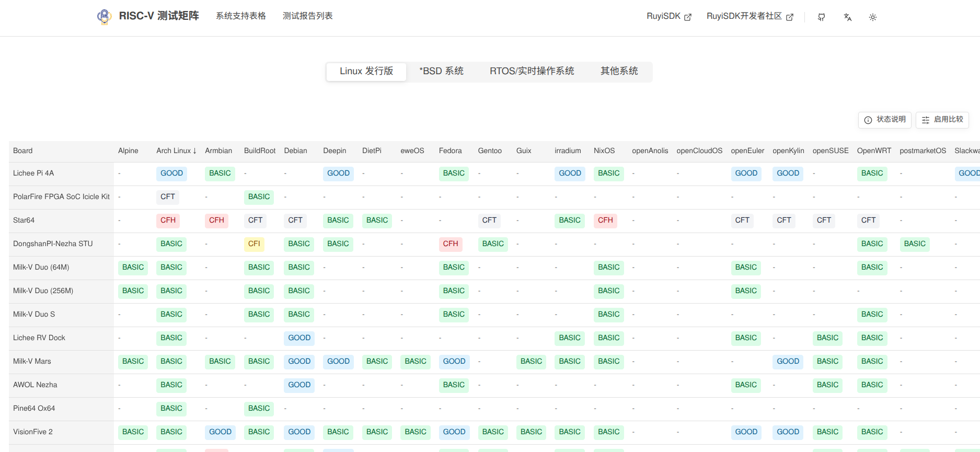This screenshot has width=980, height=452.
Task: Click CFH badge for DongshanPI-Nezha STU Fedora
Action: click(451, 244)
